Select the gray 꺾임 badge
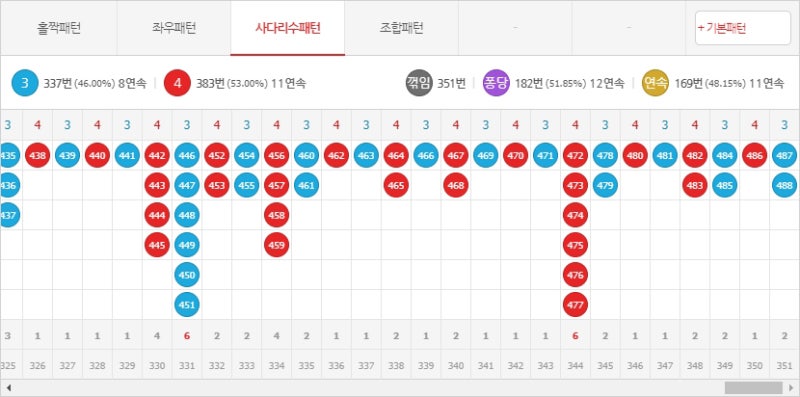 (x=419, y=83)
